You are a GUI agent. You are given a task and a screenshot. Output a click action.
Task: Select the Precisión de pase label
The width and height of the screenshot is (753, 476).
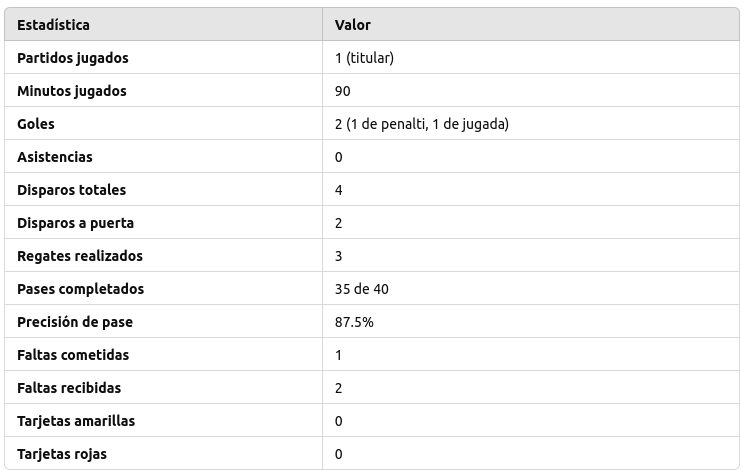click(75, 322)
